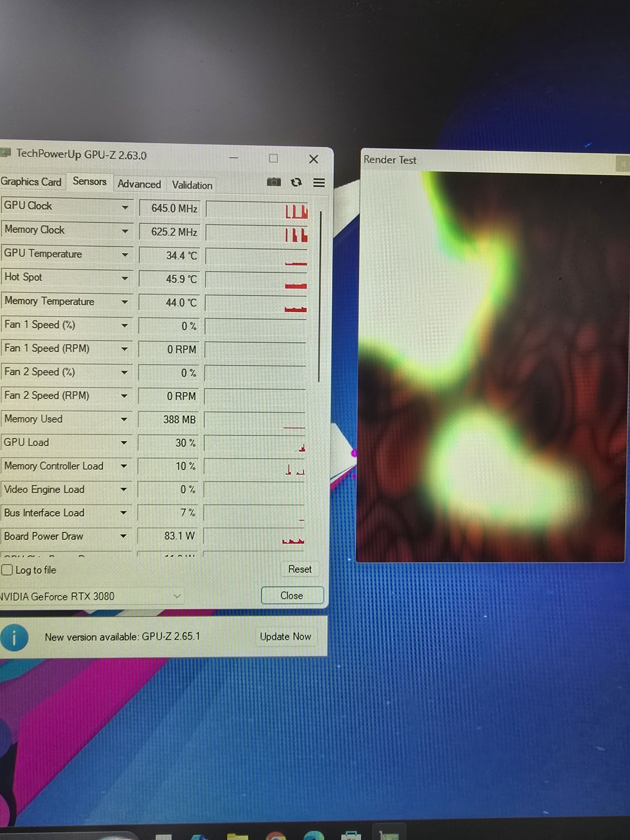Viewport: 630px width, 840px height.
Task: Open the Validation tab
Action: (x=192, y=185)
